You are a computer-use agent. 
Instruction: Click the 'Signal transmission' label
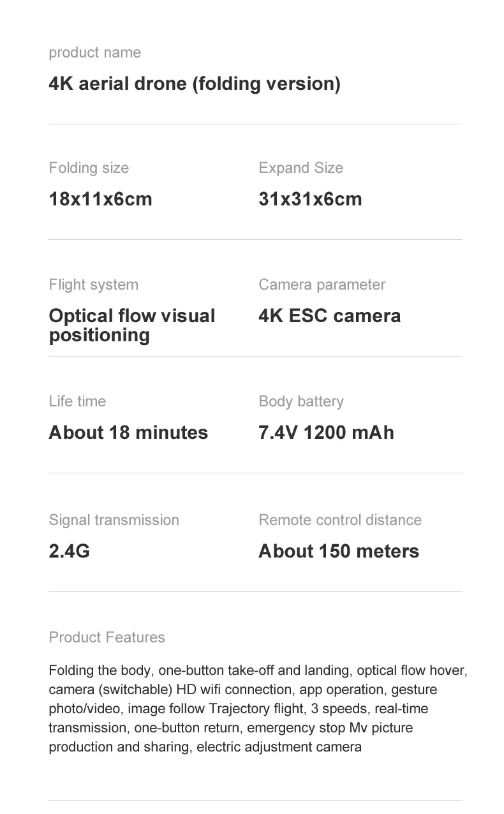114,520
